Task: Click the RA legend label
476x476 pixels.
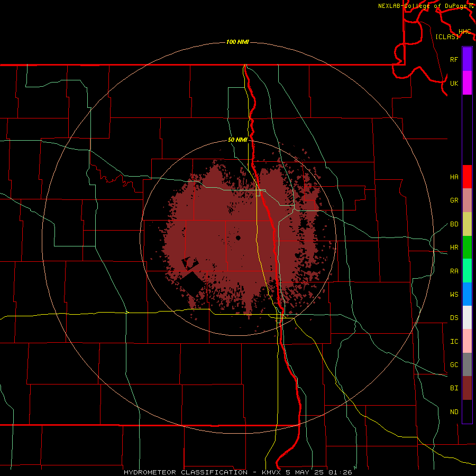Action: click(454, 271)
